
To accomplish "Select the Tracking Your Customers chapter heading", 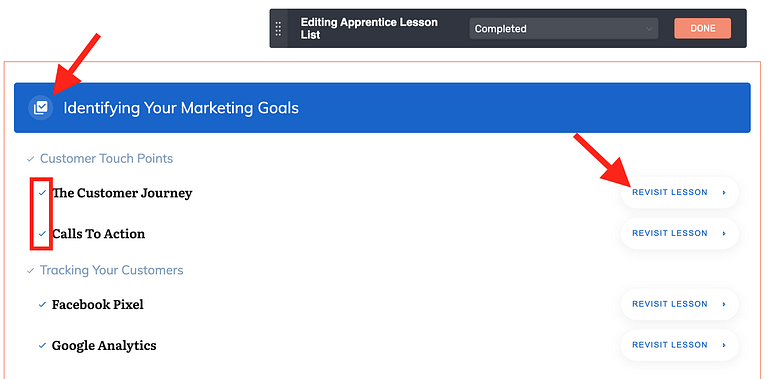I will pos(111,270).
